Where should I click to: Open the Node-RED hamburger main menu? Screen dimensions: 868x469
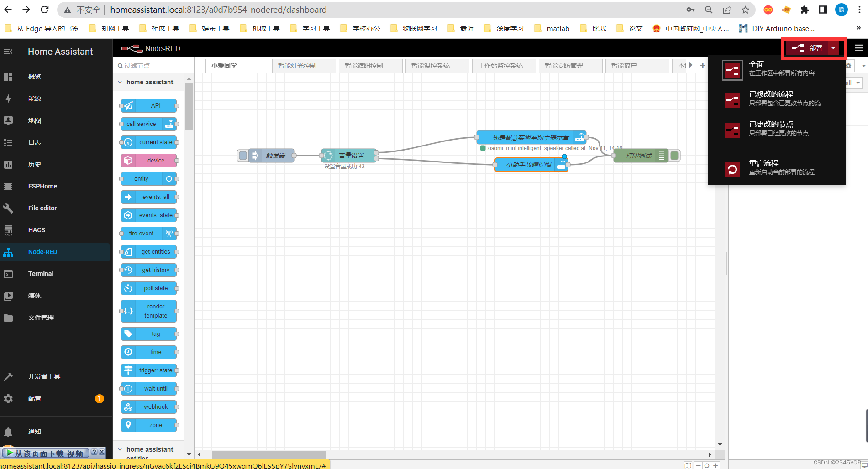point(859,48)
